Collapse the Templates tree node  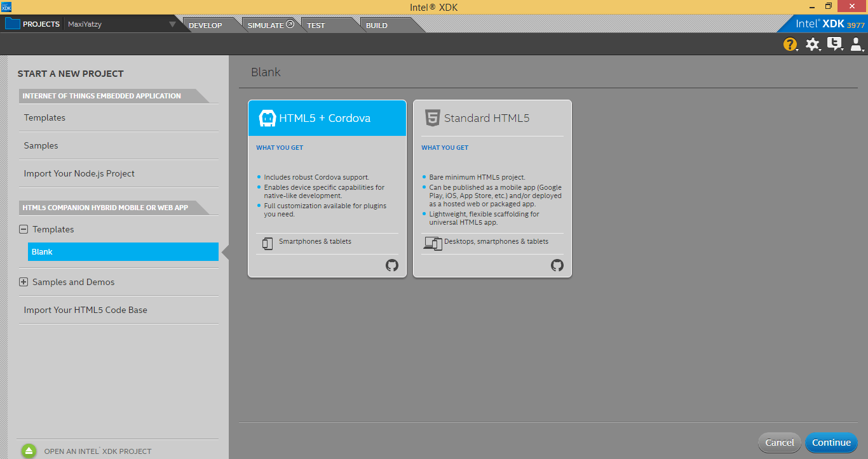(24, 230)
